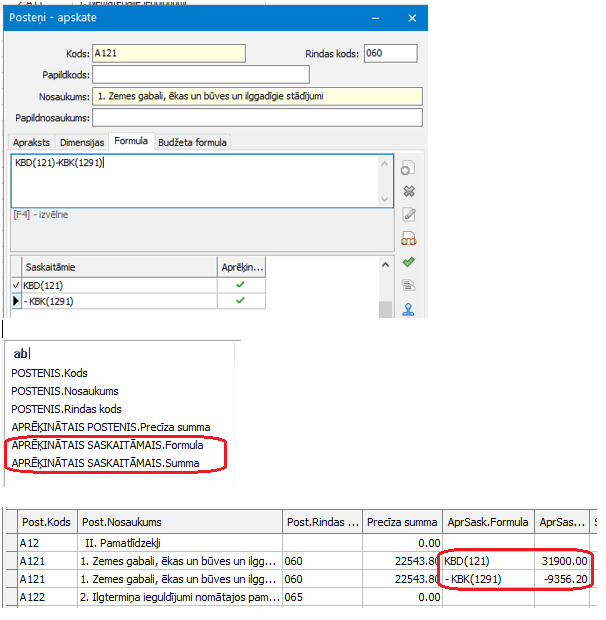
Task: Click the empty Papildkods field
Action: [201, 74]
